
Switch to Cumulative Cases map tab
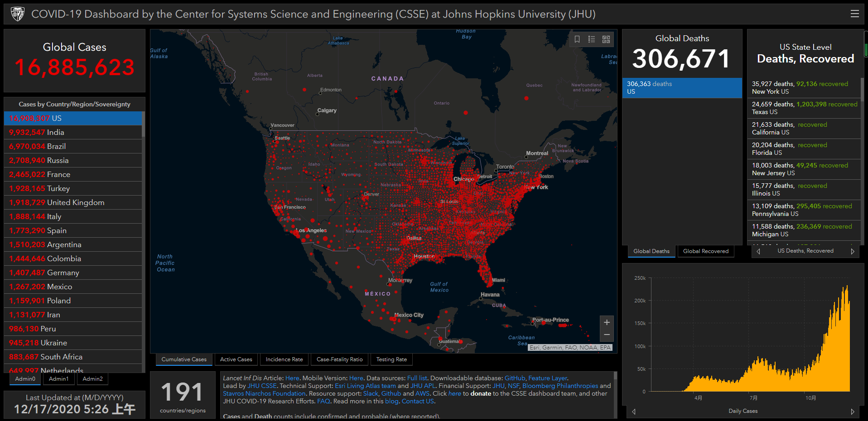184,359
